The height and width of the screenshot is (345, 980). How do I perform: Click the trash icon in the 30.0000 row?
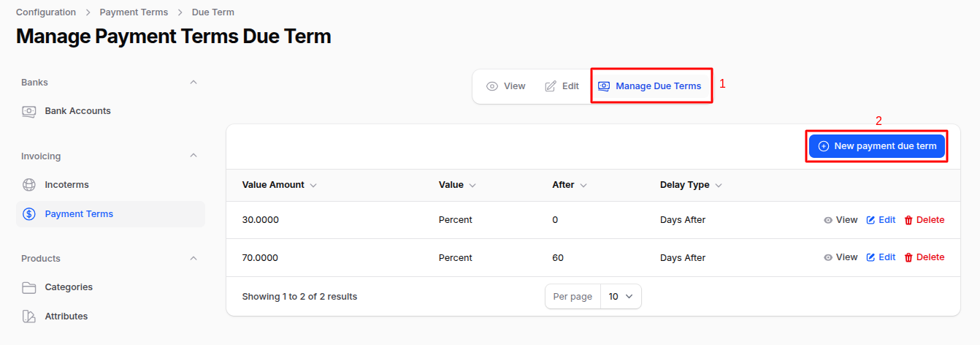click(908, 220)
